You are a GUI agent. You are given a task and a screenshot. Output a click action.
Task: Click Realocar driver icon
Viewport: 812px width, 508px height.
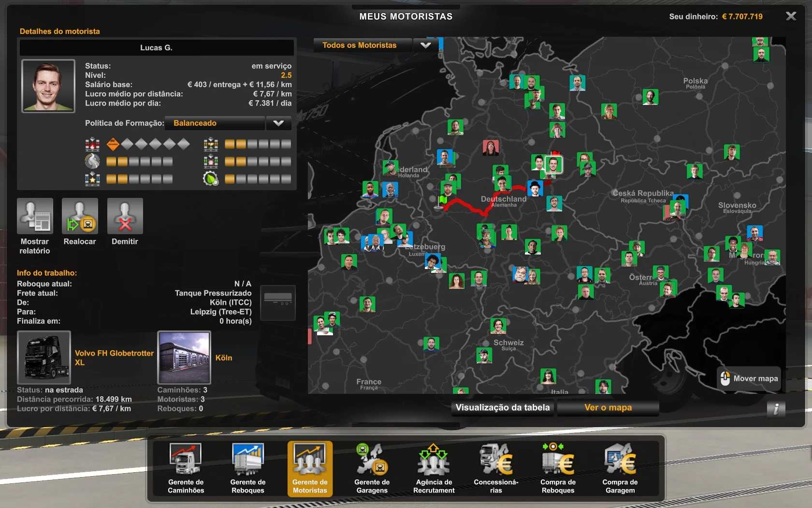[80, 216]
